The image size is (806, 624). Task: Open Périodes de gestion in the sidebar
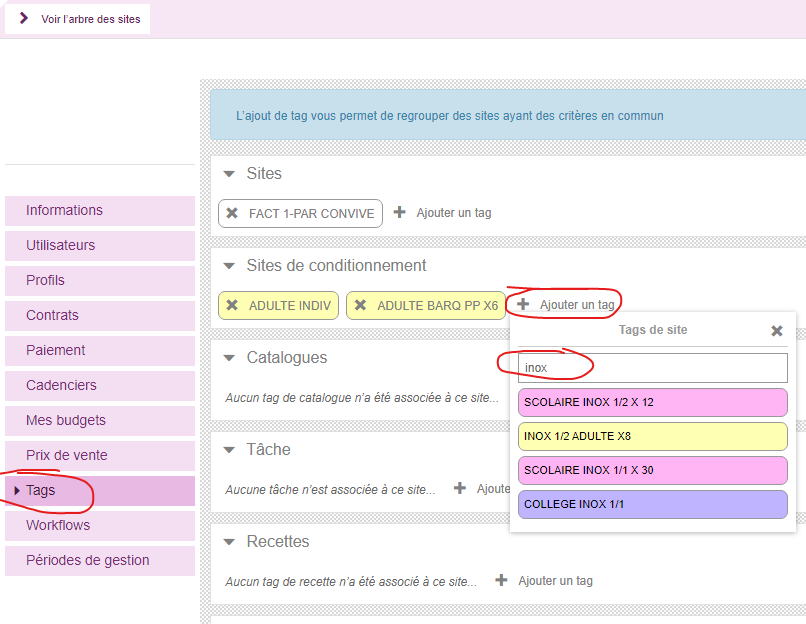tap(100, 560)
